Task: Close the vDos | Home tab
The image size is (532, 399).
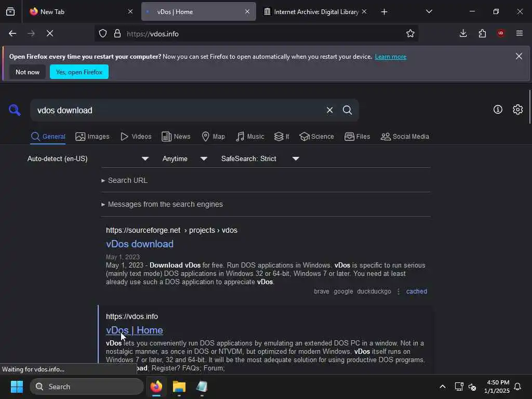Action: coord(247,11)
